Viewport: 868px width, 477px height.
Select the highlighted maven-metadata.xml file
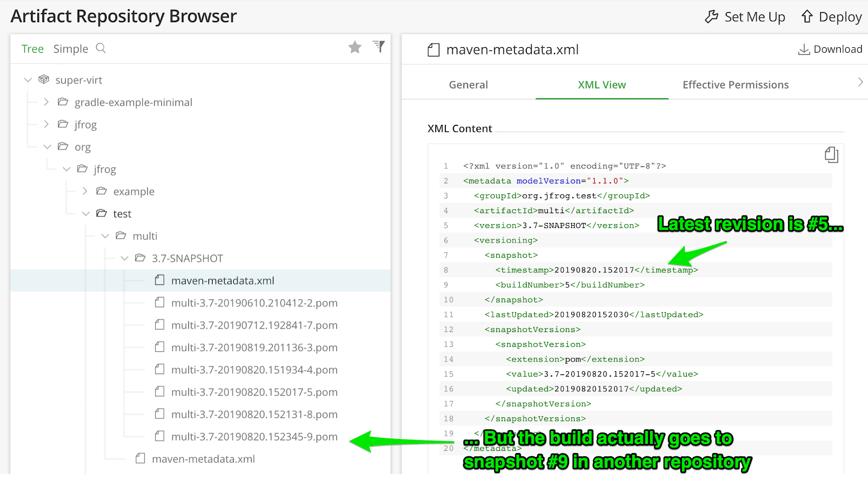pos(223,281)
